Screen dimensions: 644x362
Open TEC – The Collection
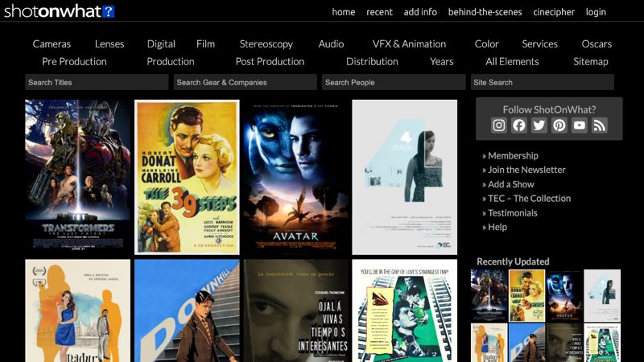530,198
